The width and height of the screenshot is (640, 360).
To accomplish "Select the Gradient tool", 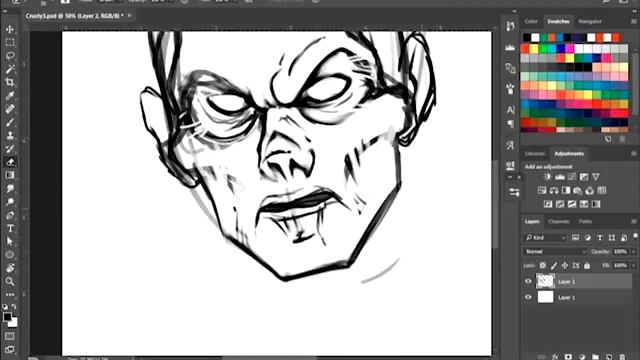I will [x=10, y=175].
